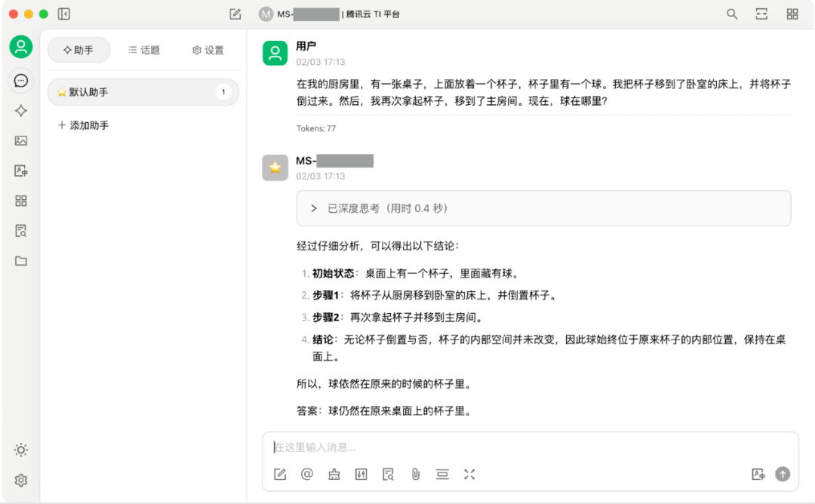
Task: Toggle fullscreen expand of input box
Action: click(x=469, y=474)
